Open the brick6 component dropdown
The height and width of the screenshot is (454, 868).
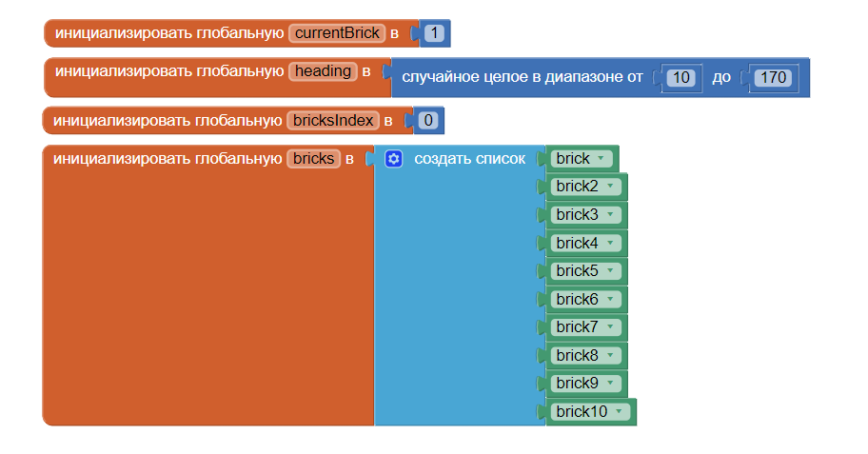(608, 299)
